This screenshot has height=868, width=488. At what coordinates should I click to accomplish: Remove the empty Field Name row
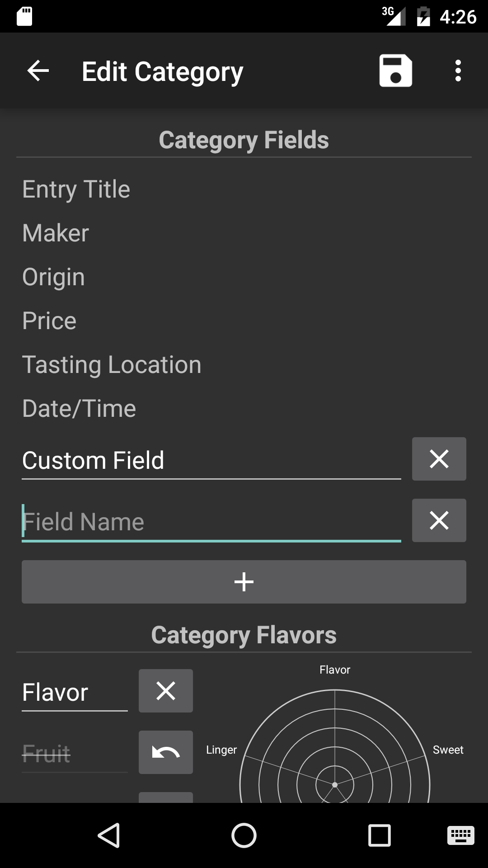coord(439,520)
